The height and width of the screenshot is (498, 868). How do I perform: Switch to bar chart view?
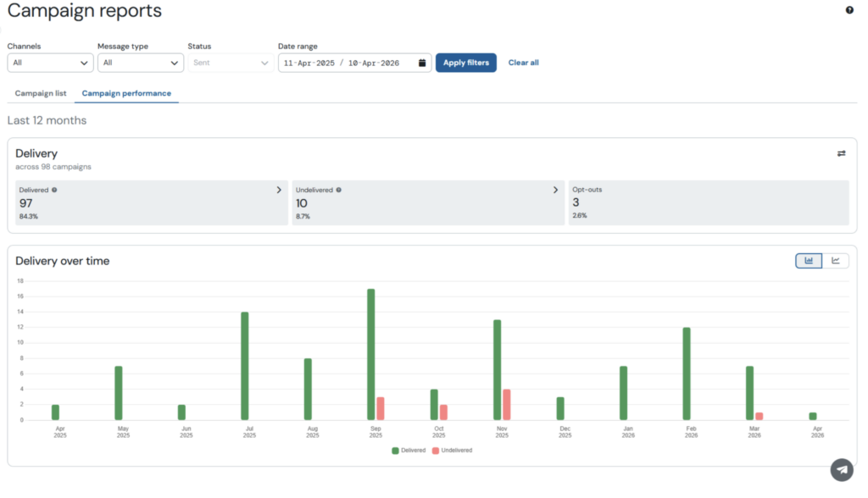click(809, 261)
